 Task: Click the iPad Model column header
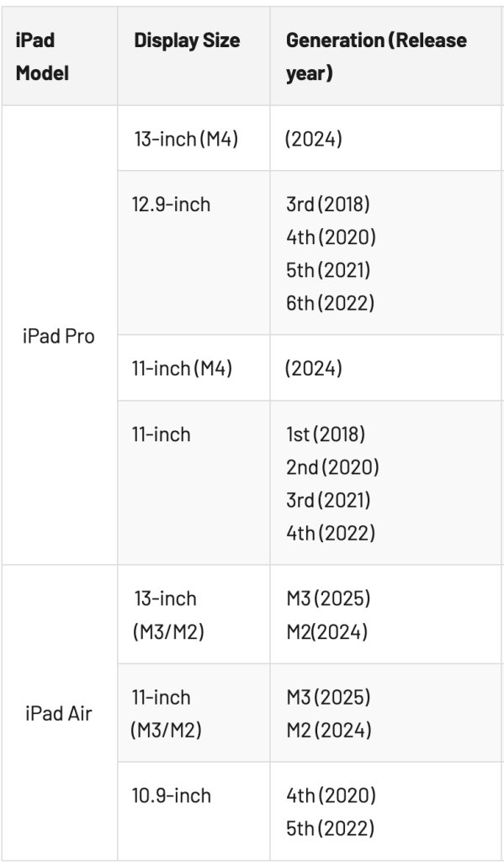tap(42, 56)
